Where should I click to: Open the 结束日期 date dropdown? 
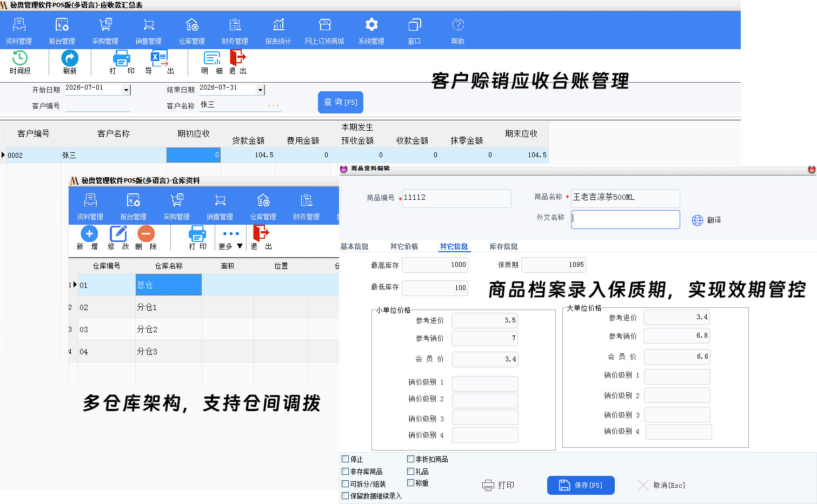point(260,90)
